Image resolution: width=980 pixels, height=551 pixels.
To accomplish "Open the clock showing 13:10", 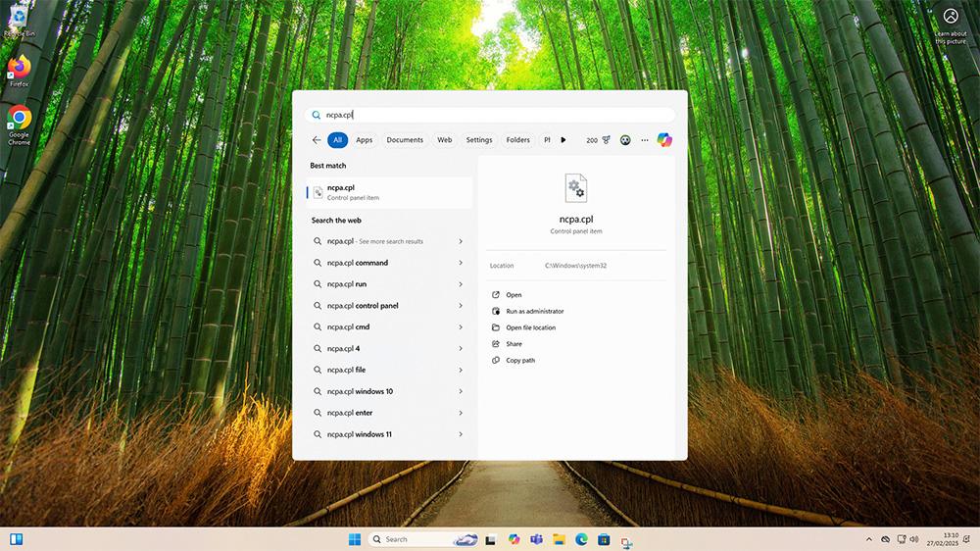I will pos(943,539).
